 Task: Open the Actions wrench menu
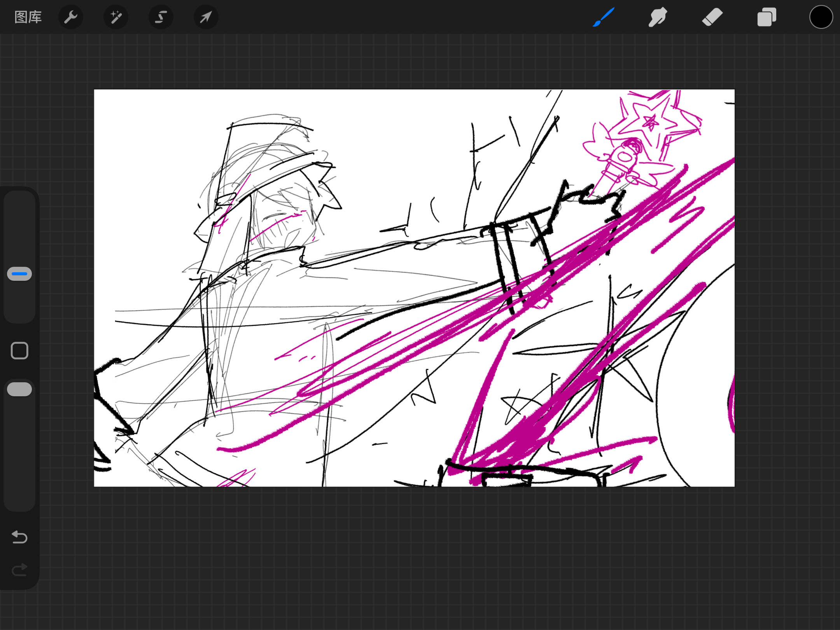pyautogui.click(x=71, y=17)
